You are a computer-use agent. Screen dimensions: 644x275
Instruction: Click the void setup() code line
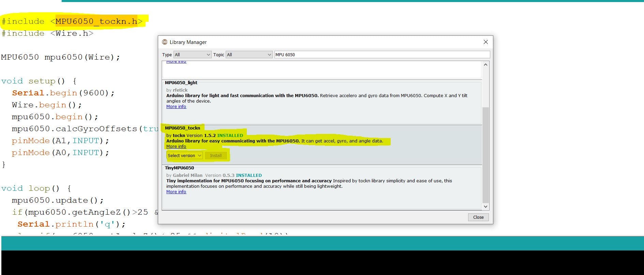pos(39,81)
